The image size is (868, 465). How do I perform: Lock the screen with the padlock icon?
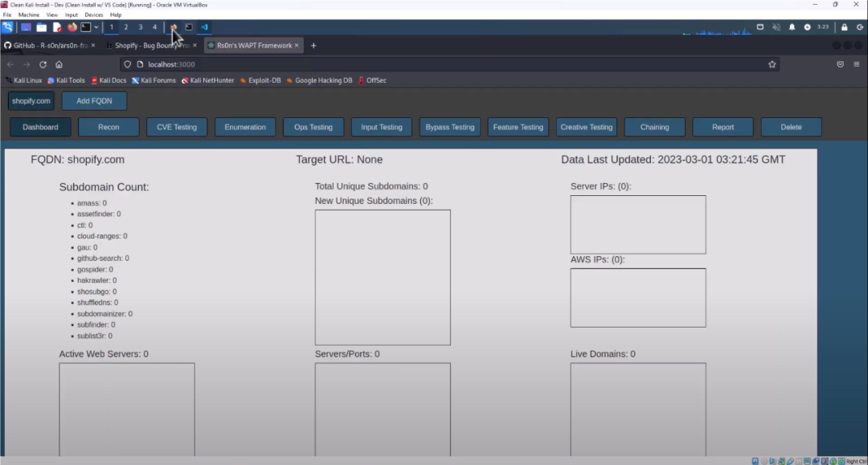click(844, 27)
